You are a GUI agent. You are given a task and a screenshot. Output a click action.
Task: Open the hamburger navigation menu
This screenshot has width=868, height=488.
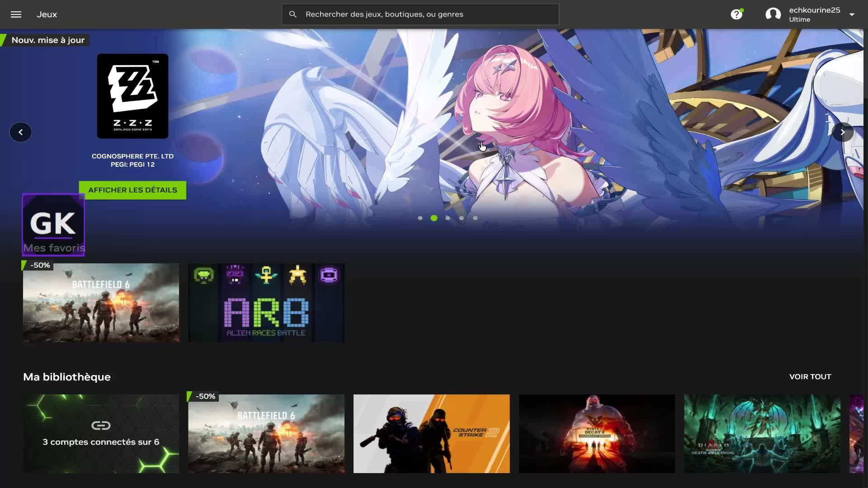16,14
